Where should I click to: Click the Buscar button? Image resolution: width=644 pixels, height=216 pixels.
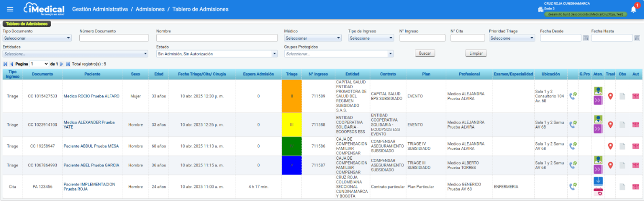pyautogui.click(x=424, y=53)
